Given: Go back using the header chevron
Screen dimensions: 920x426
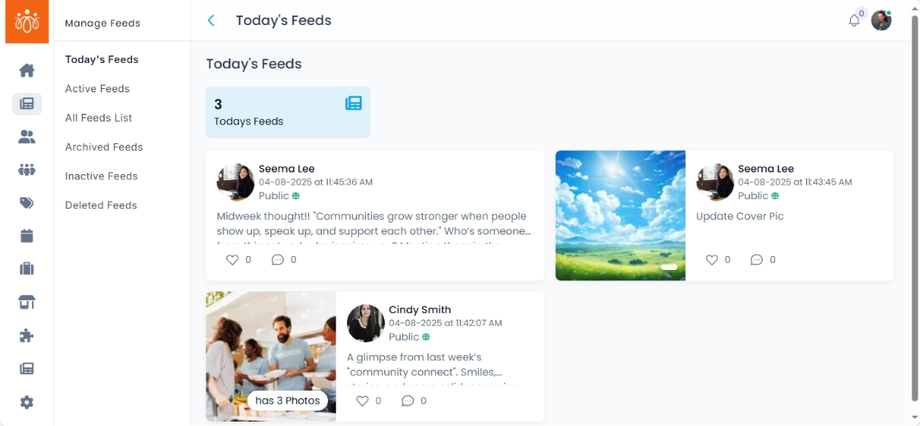Looking at the screenshot, I should pyautogui.click(x=211, y=21).
